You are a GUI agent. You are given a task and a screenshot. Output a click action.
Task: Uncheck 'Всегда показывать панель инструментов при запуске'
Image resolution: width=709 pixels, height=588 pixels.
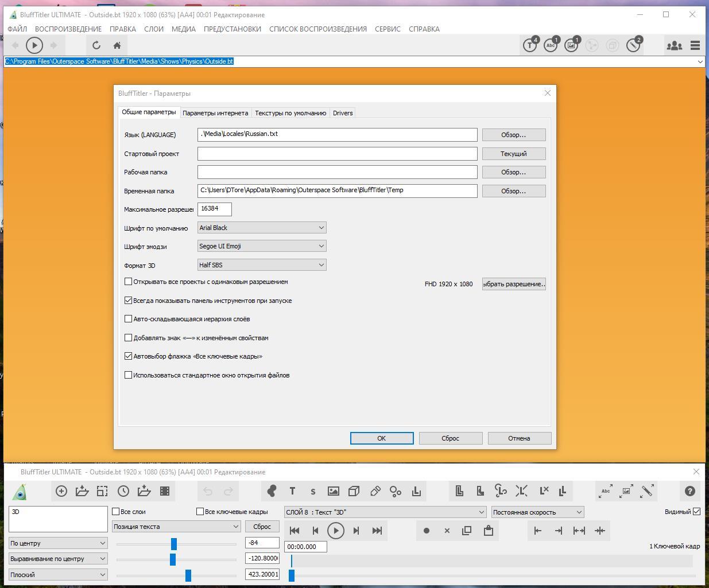[129, 301]
